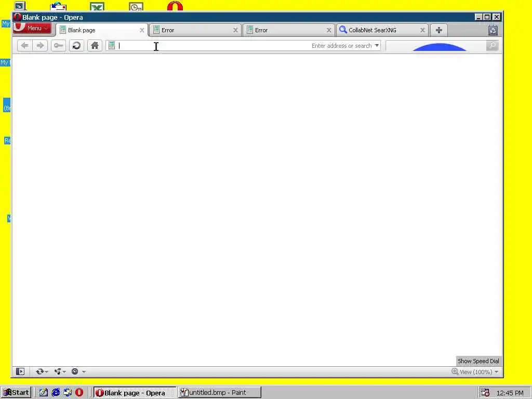
Task: Switch to the CollabNet SearXNG tab
Action: pos(382,30)
